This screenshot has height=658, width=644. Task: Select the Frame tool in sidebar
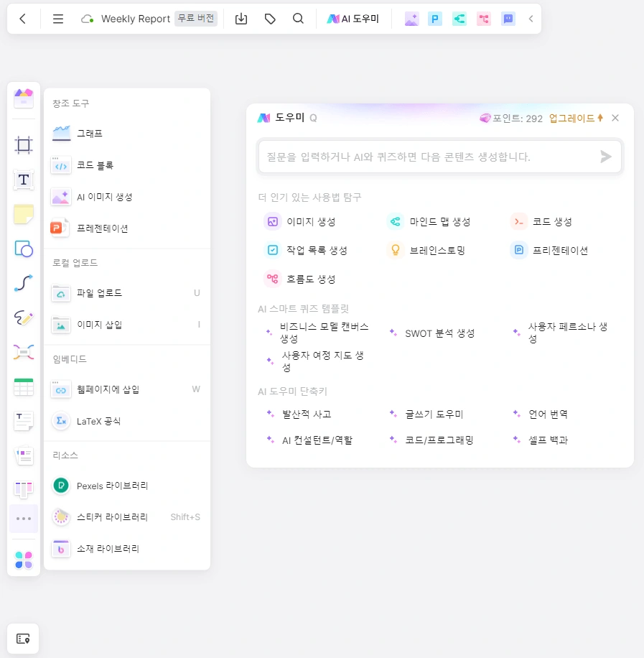(x=24, y=145)
